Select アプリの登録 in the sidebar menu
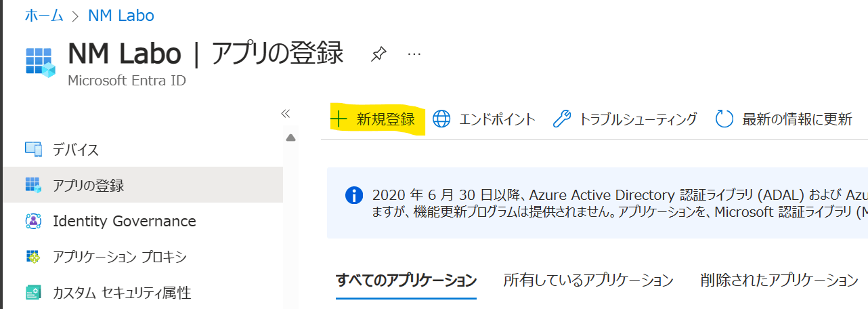This screenshot has height=309, width=868. [x=142, y=184]
